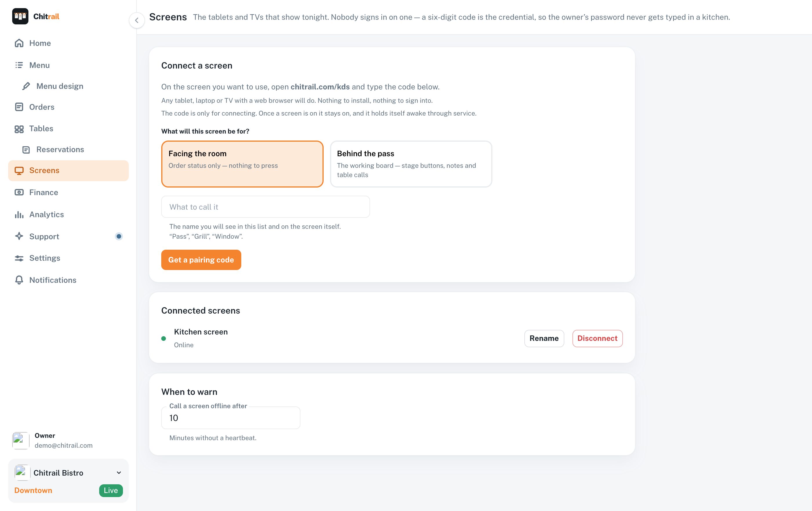Click the Get a pairing code button
812x511 pixels.
[x=201, y=260]
